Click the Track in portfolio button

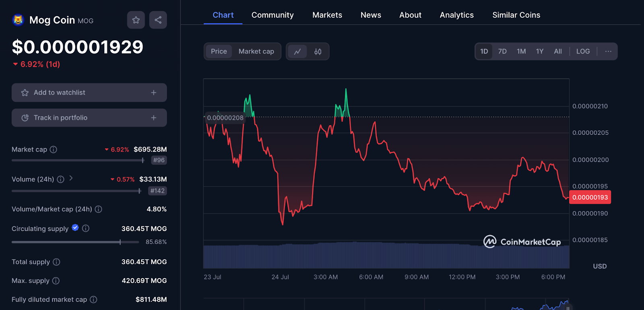tap(89, 118)
